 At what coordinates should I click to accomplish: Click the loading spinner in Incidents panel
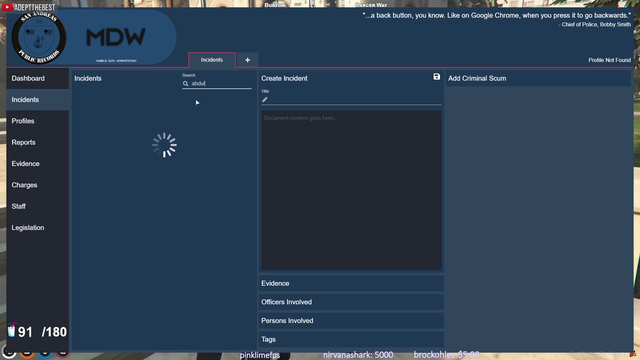click(164, 145)
